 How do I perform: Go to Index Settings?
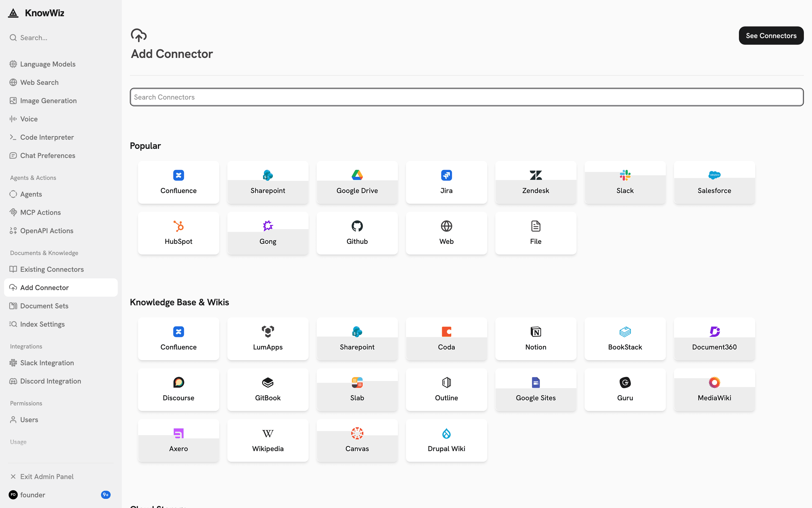pos(61,324)
